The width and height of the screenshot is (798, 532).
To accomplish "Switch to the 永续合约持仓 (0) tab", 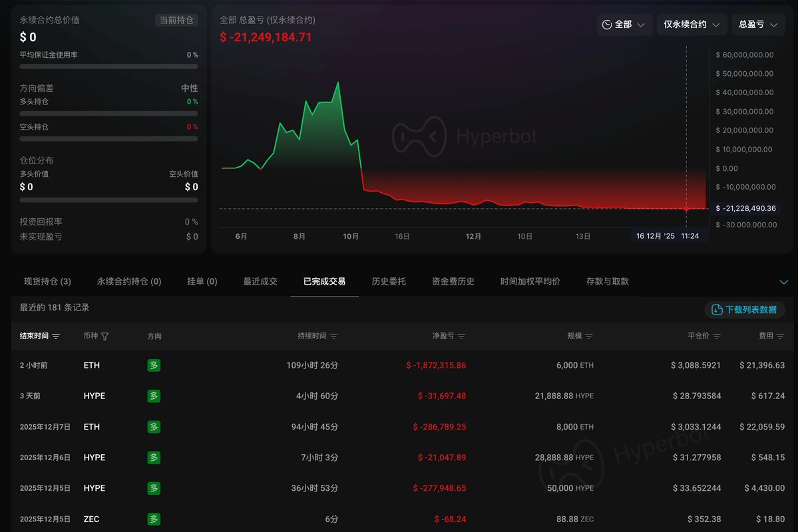I will 128,281.
